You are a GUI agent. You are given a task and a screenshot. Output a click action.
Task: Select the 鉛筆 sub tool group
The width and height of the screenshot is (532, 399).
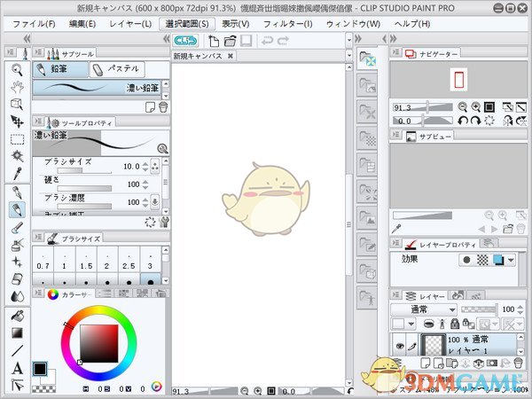(x=60, y=69)
